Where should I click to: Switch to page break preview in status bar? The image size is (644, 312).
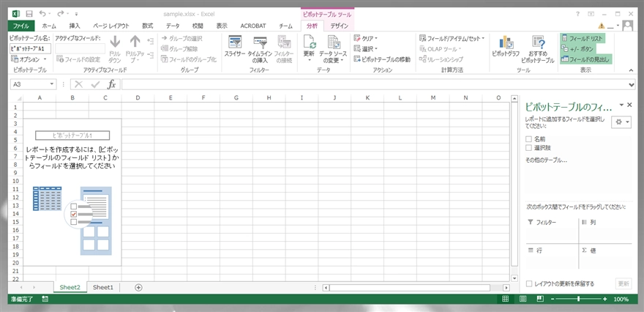tap(540, 299)
